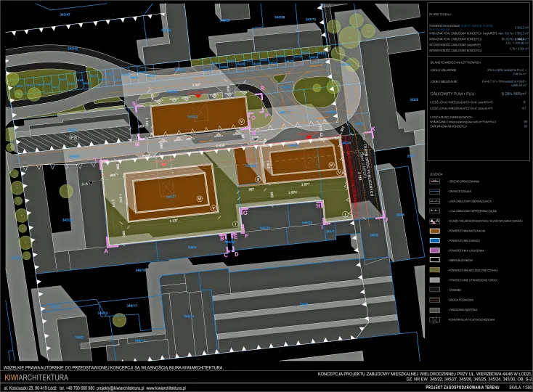Select the Droga pożarowa legend symbol
This screenshot has width=533, height=392.
coord(436,299)
